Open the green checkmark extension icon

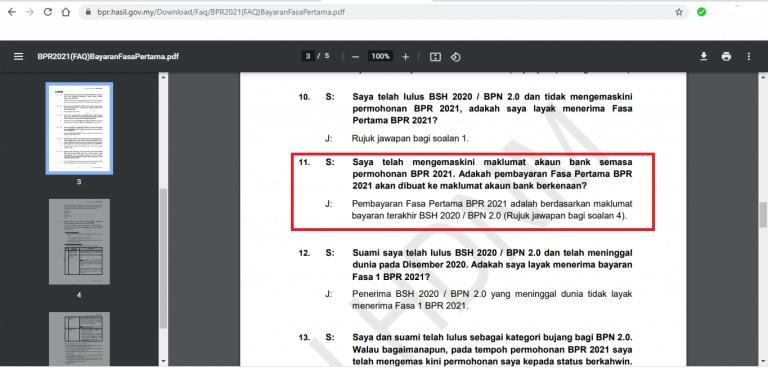(701, 12)
